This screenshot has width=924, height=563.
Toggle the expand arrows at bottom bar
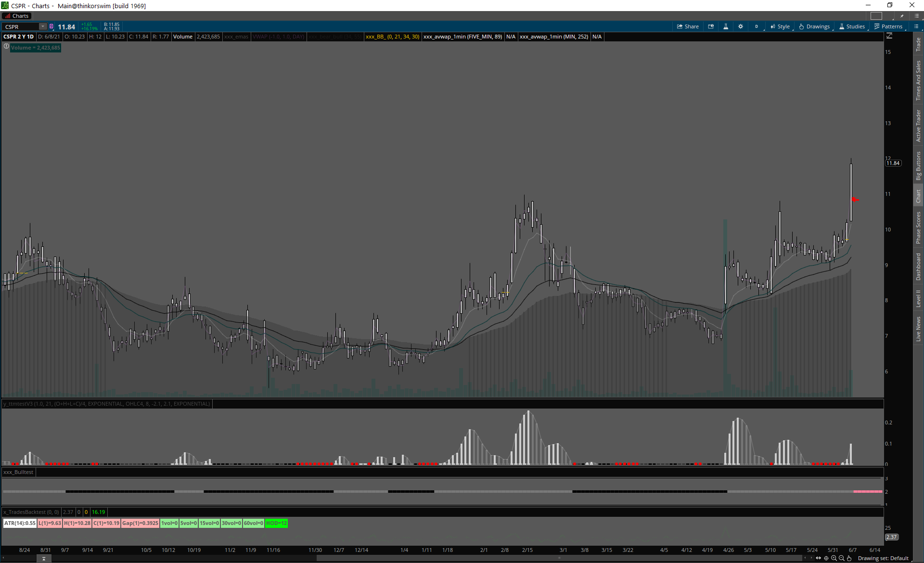818,558
